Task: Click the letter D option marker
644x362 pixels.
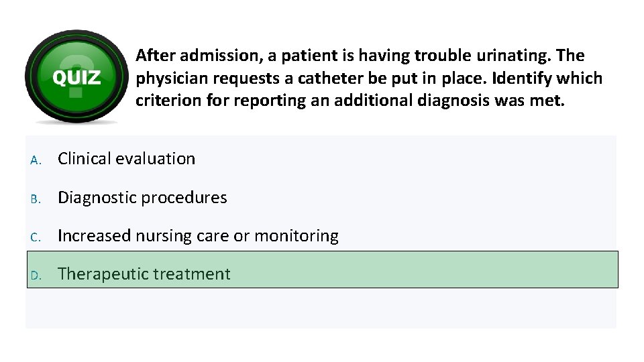Action: pyautogui.click(x=36, y=276)
